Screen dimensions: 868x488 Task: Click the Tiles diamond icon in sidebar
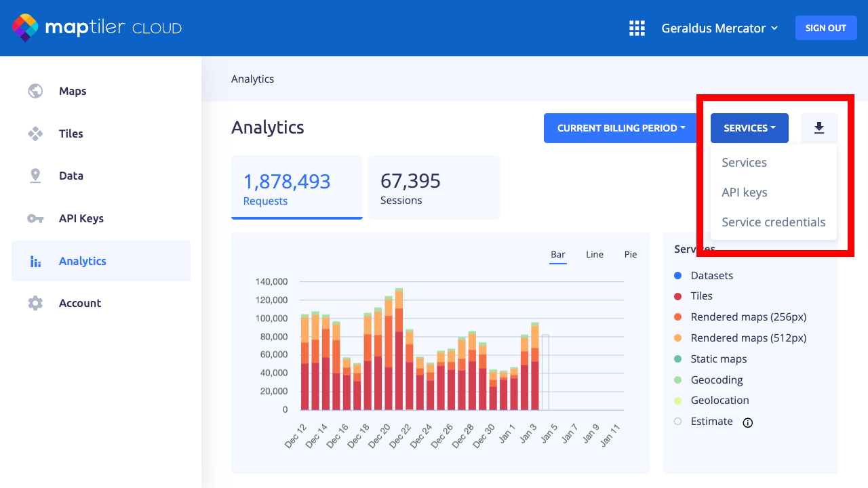35,134
